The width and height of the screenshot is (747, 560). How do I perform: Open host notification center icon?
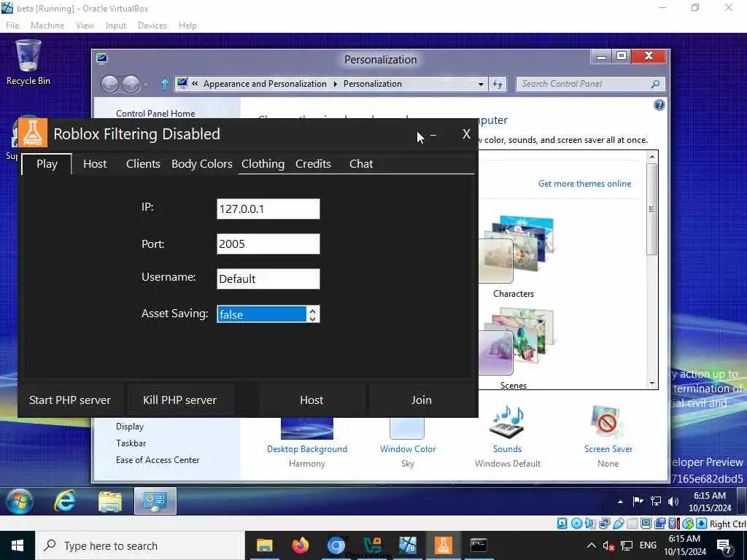(x=724, y=546)
